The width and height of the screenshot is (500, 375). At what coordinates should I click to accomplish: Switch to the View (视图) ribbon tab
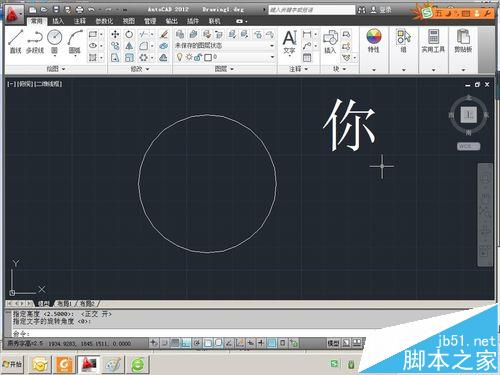[x=129, y=21]
